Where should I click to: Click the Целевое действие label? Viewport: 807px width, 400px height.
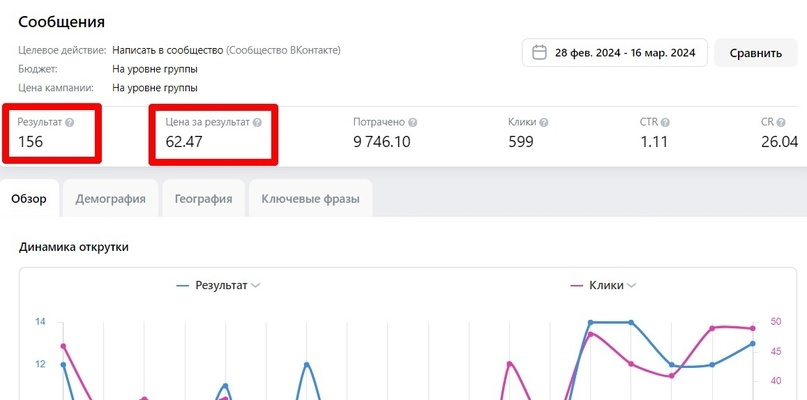pos(62,50)
